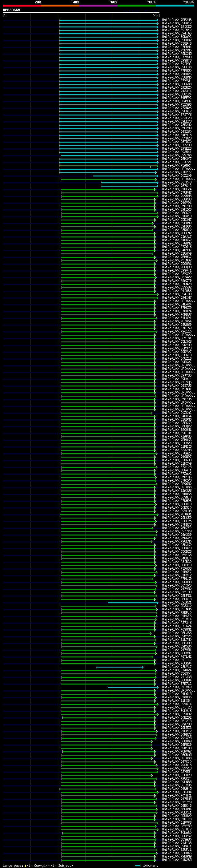Viewport: 197px width, 868px height.
Task: Select the UniRef100_Q33E23 label
Action: [177, 118]
